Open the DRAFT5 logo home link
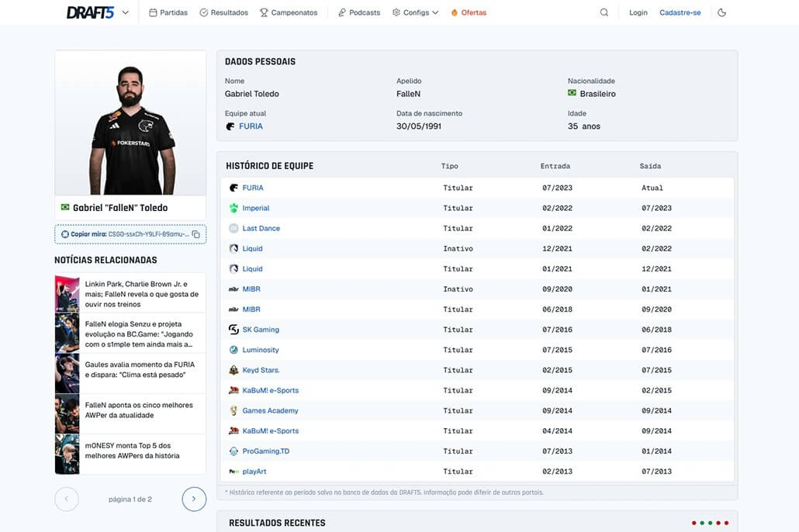799x532 pixels. [x=90, y=12]
